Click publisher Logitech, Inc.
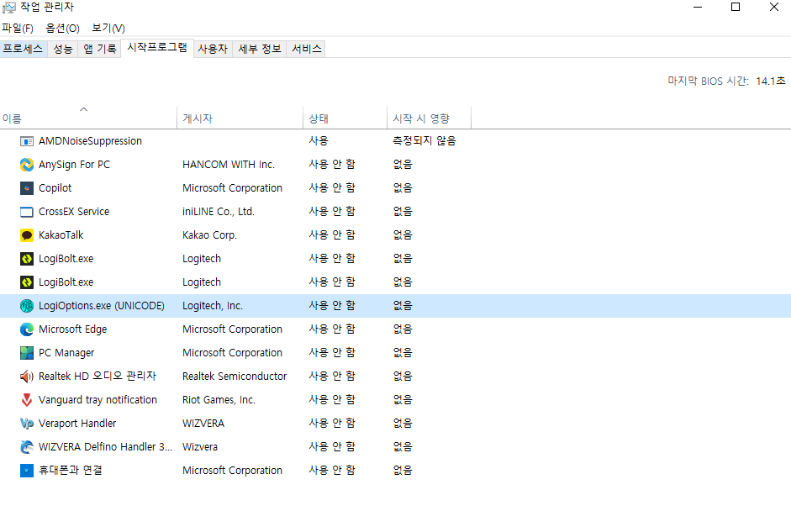 pyautogui.click(x=213, y=306)
